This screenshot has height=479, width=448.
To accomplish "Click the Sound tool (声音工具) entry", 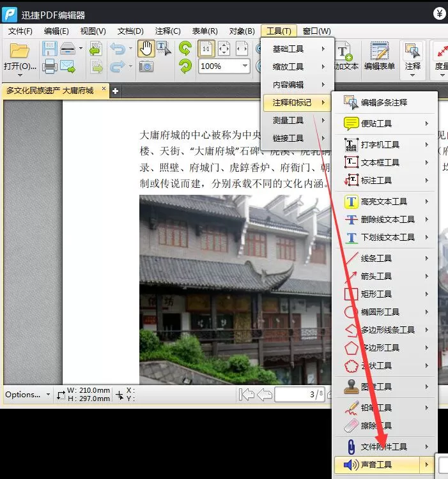I will [x=385, y=465].
